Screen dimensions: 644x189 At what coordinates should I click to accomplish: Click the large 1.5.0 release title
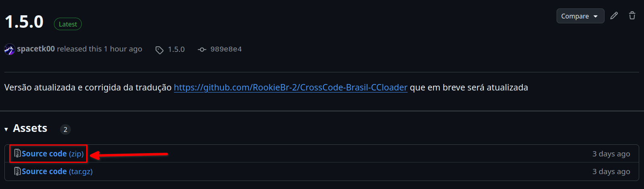pyautogui.click(x=24, y=22)
